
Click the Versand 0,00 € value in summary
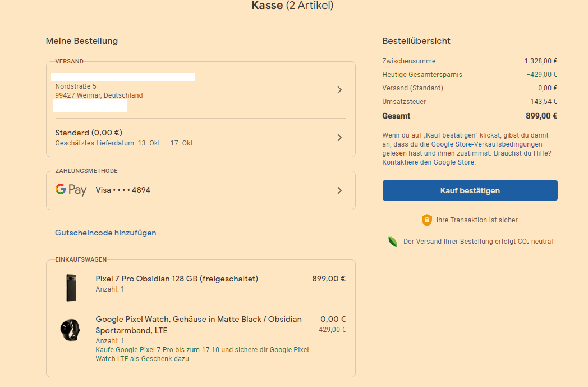click(x=548, y=88)
